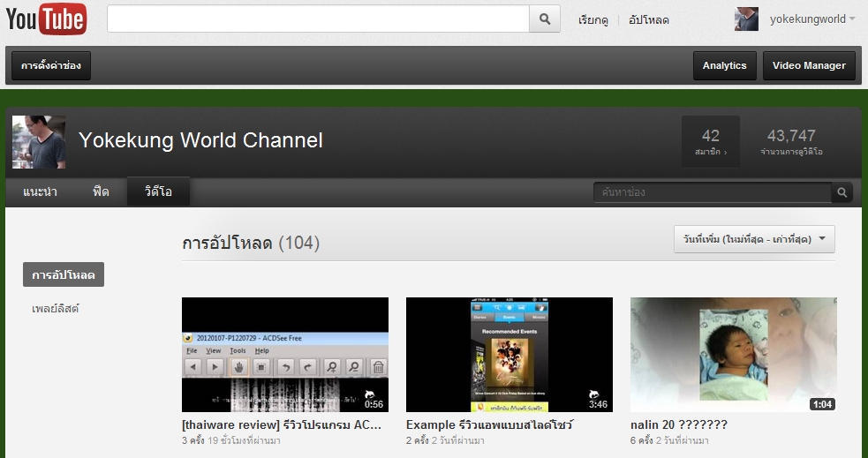Click the Yokekung World Channel profile picture
The image size is (868, 458).
(x=39, y=141)
